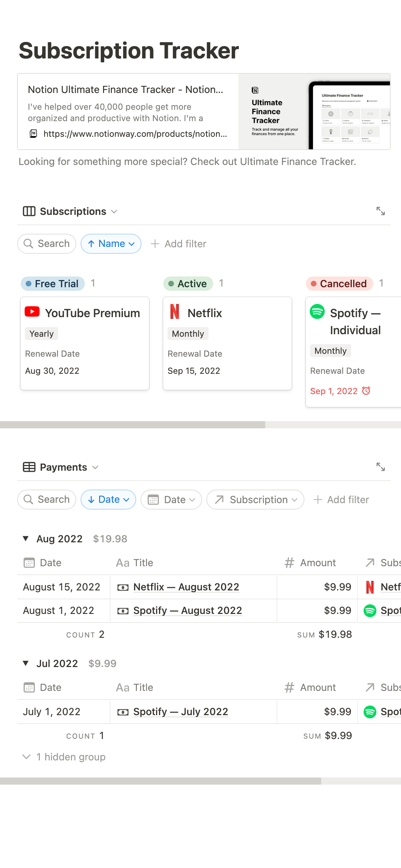Open the blue Date sort dropdown

[x=108, y=500]
